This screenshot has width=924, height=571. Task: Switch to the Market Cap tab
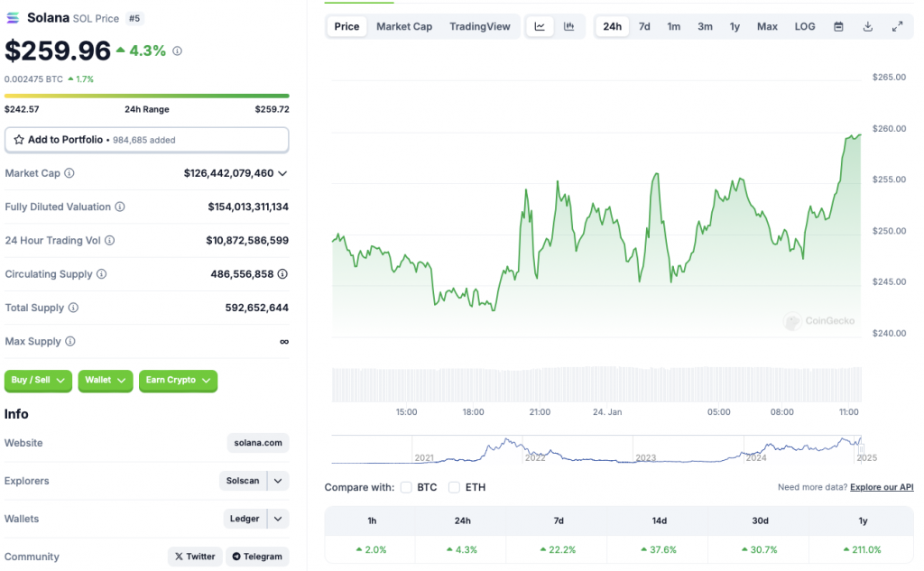(404, 26)
